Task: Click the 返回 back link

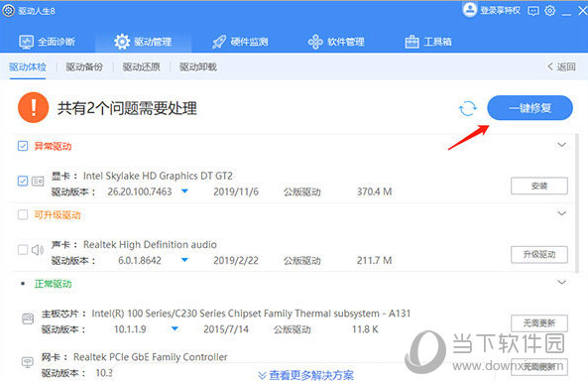Action: (x=561, y=66)
